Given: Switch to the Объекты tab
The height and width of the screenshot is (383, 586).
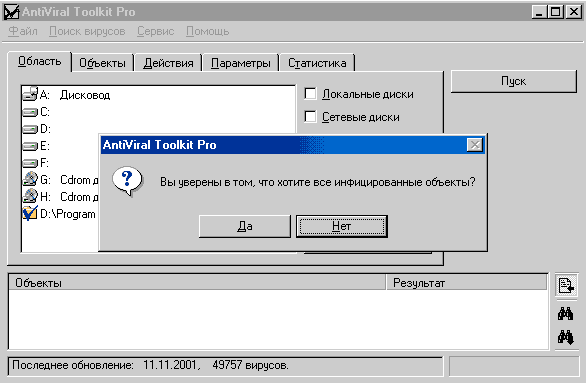Looking at the screenshot, I should click(102, 63).
